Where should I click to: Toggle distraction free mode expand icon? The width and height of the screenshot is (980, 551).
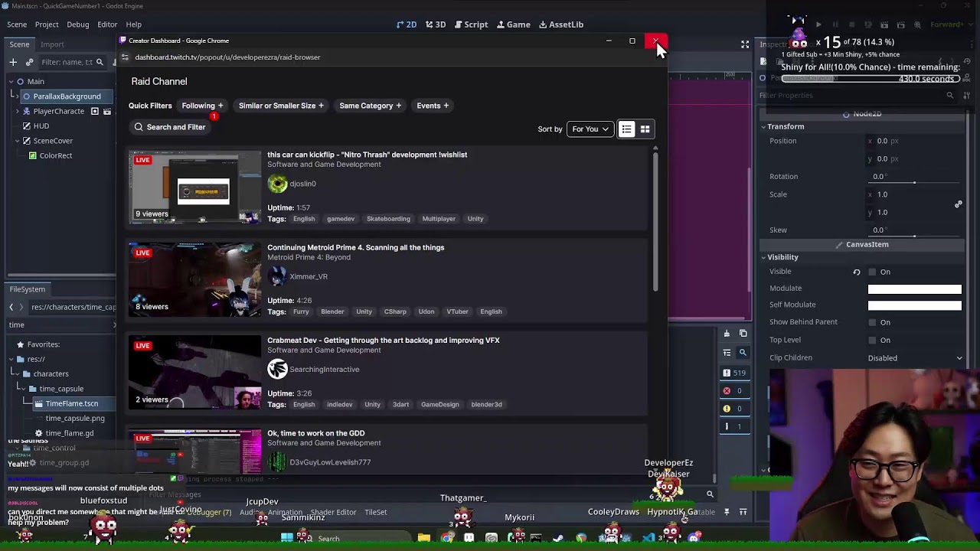click(745, 44)
